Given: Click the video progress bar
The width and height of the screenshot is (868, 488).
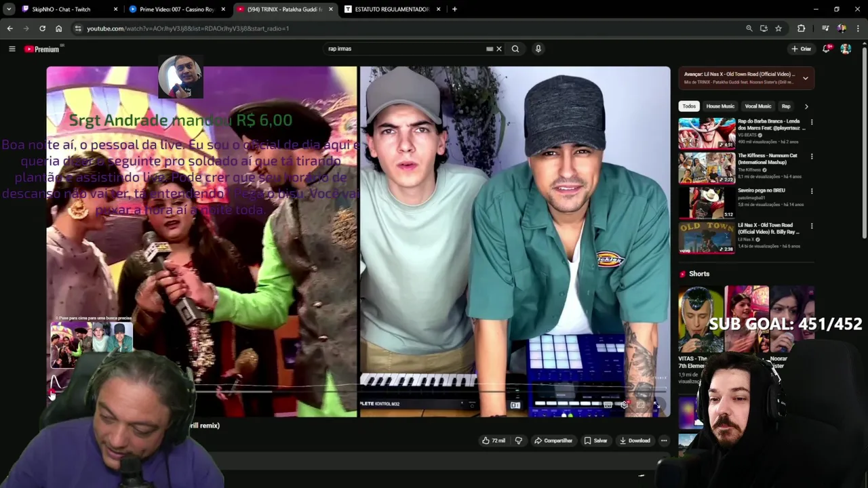Looking at the screenshot, I should click(x=358, y=391).
